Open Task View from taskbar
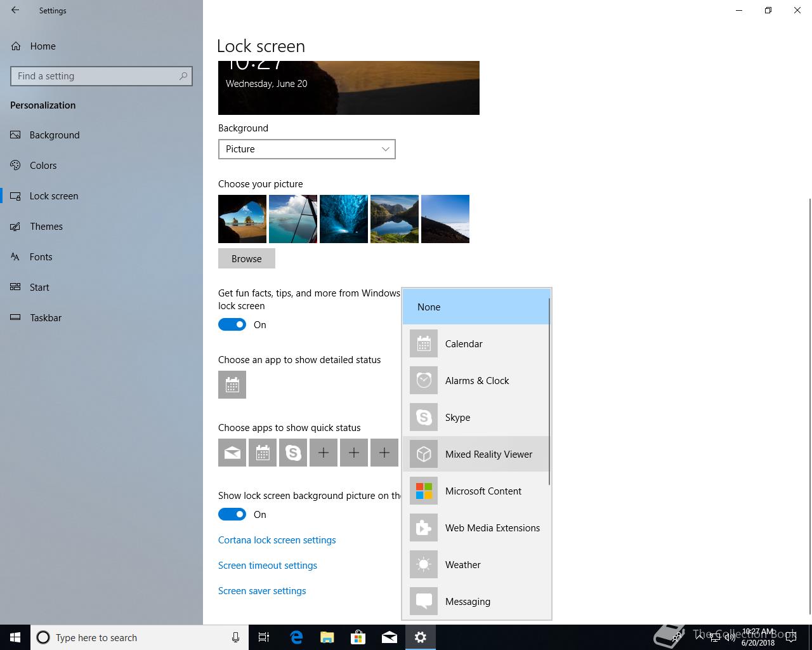Image resolution: width=812 pixels, height=650 pixels. click(264, 637)
